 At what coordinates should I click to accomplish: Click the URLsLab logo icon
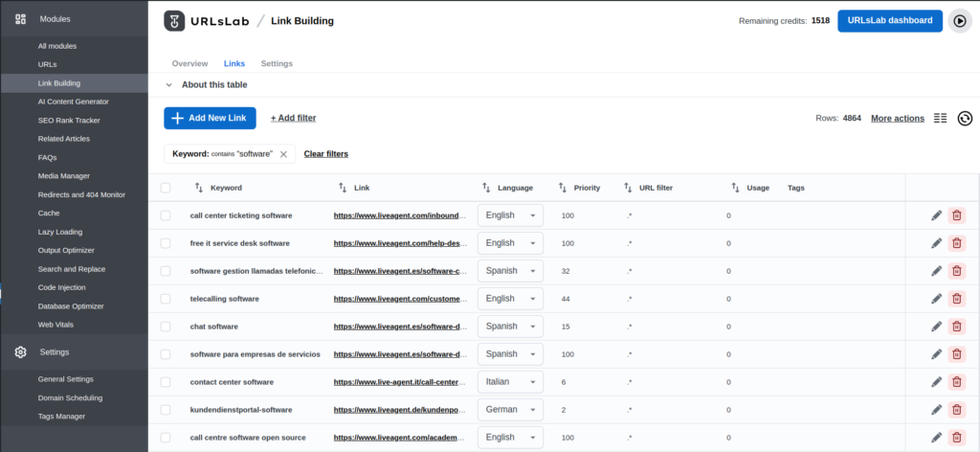coord(174,21)
